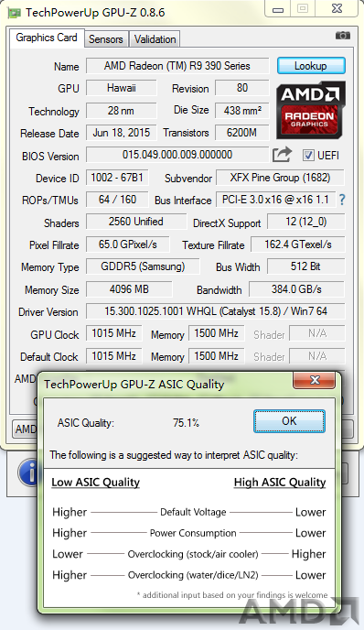364x630 pixels.
Task: Click the AMD Radeon Graphics logo
Action: (x=311, y=110)
